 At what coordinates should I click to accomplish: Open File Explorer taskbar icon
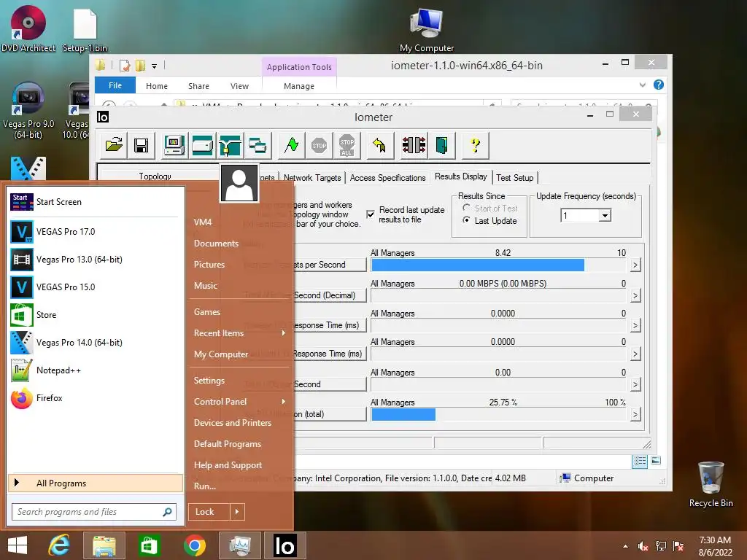click(104, 545)
